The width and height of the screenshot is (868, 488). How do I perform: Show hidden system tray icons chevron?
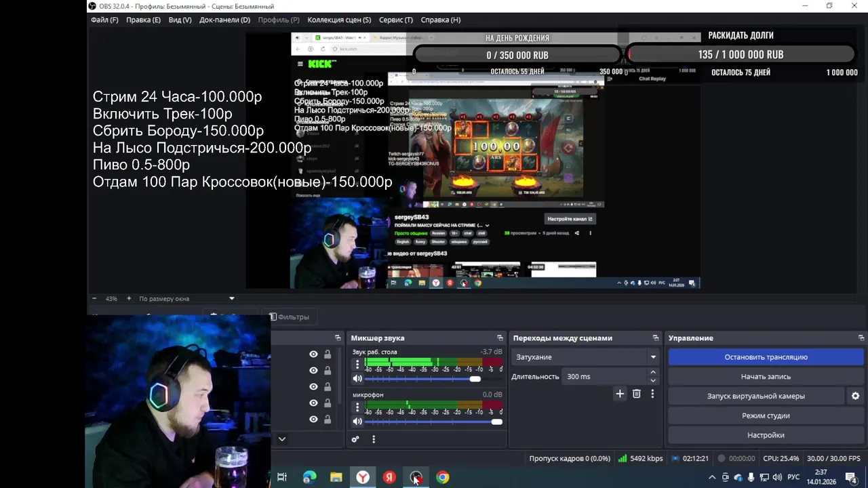[712, 477]
